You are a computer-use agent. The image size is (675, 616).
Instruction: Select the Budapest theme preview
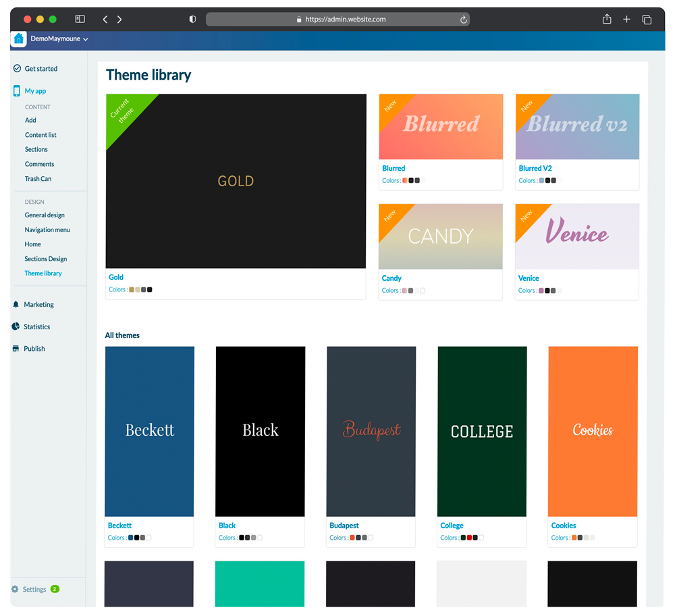371,431
